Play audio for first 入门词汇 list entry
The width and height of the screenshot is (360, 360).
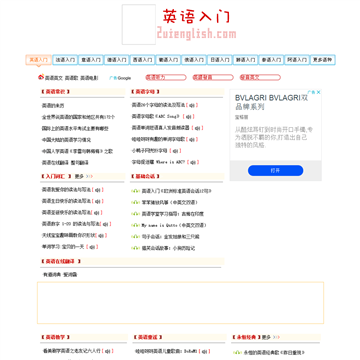coord(98,190)
